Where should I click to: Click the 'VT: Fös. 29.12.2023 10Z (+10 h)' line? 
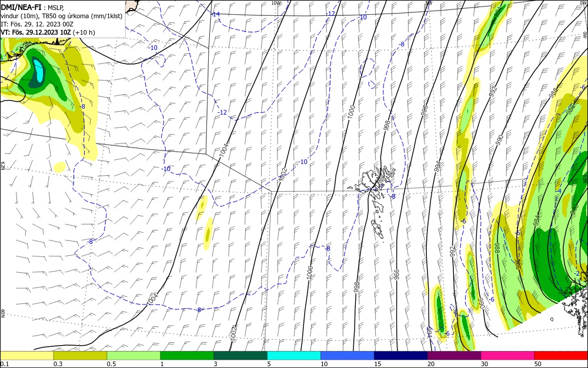click(x=48, y=32)
